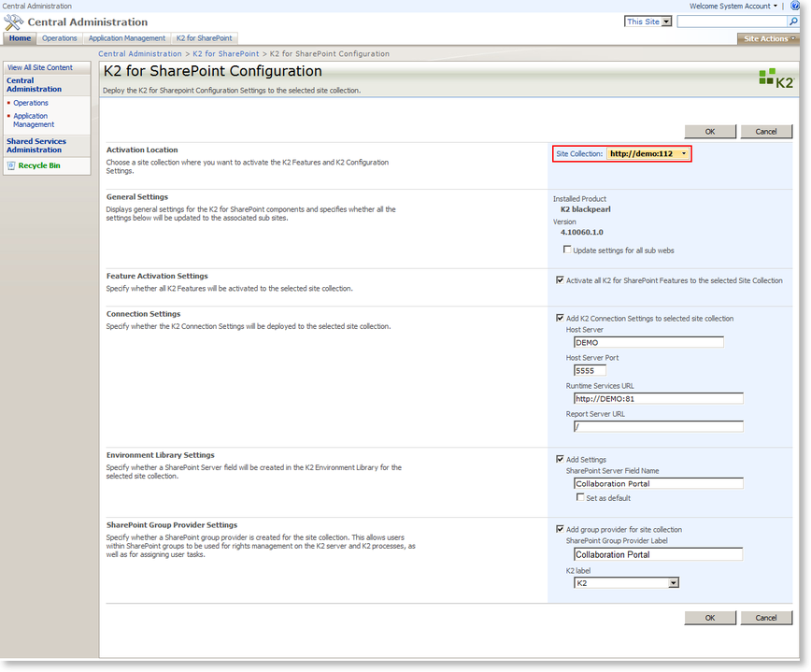Click the version number 4.10060.1.0
The height and width of the screenshot is (672, 811).
[x=582, y=233]
